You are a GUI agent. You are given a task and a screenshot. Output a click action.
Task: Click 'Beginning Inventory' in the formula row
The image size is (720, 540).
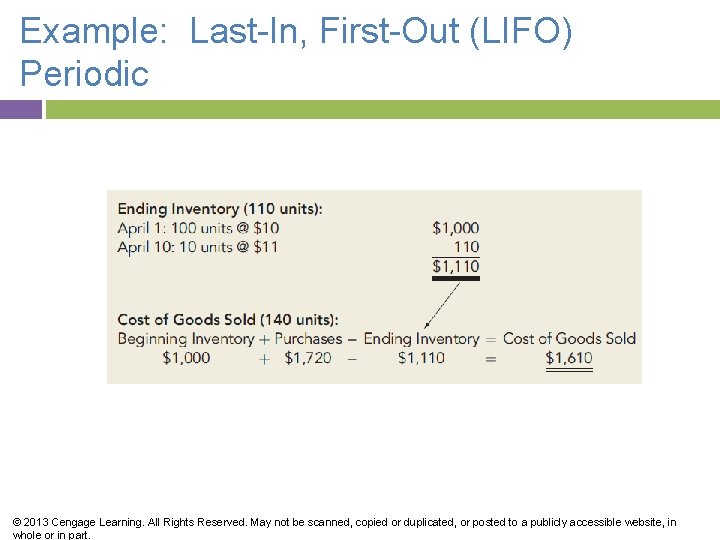(186, 339)
